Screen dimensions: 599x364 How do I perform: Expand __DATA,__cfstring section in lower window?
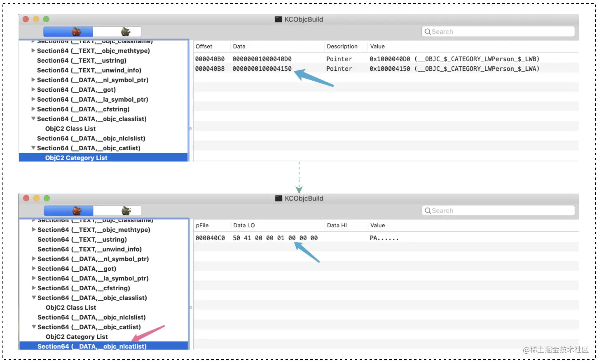34,288
